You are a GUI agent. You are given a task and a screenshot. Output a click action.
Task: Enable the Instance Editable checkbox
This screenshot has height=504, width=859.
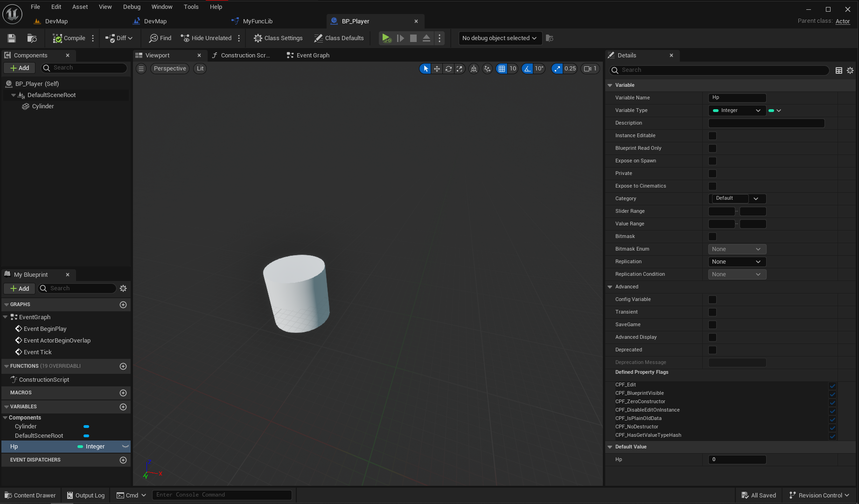(x=712, y=136)
